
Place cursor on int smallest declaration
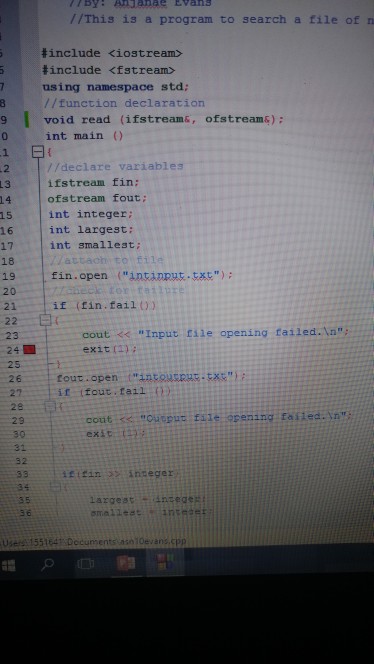pyautogui.click(x=95, y=245)
